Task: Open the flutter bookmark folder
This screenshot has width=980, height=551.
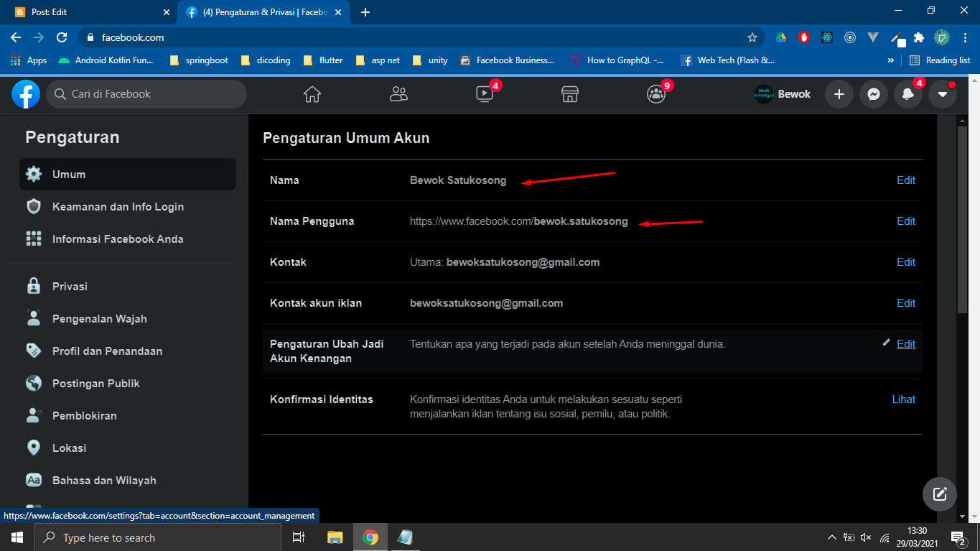Action: [323, 60]
